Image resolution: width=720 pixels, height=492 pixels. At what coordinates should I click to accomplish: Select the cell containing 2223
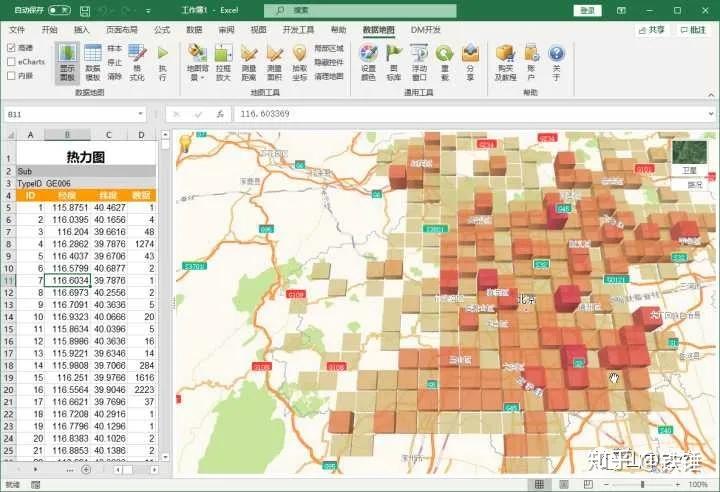tap(142, 390)
